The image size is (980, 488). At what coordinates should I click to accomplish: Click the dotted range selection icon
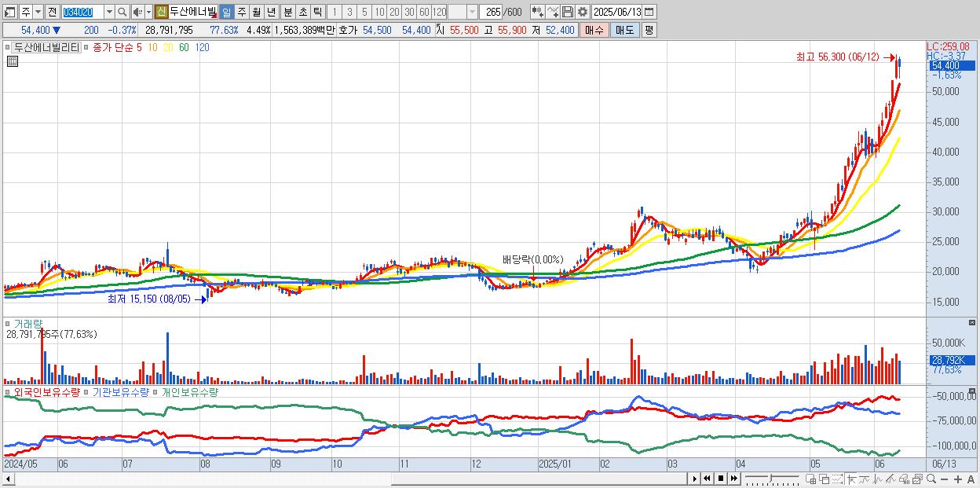838,479
